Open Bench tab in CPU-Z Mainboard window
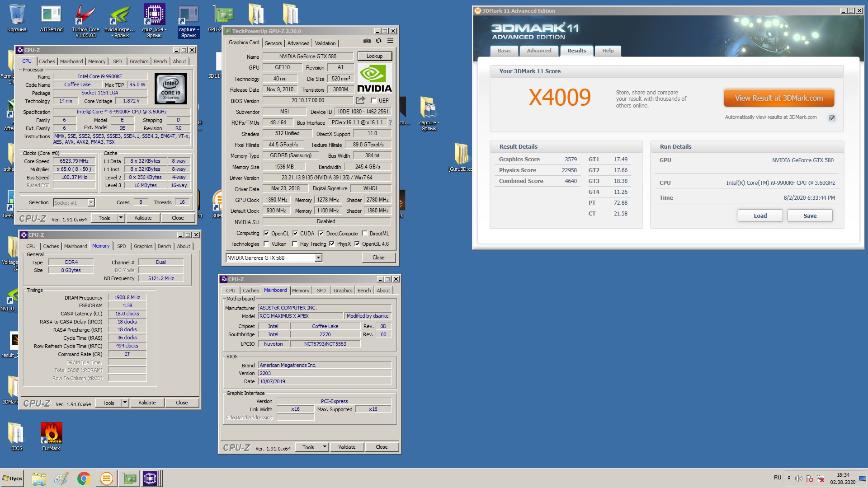Image resolution: width=868 pixels, height=488 pixels. pos(364,291)
